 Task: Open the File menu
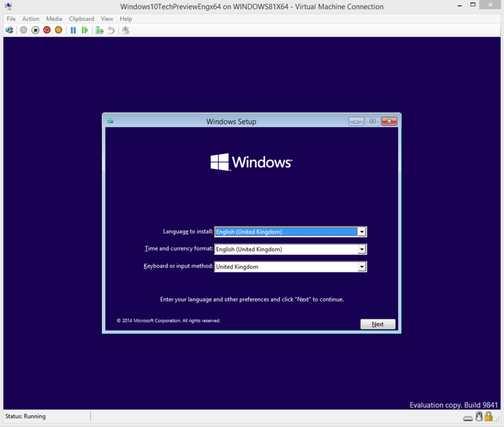(11, 19)
